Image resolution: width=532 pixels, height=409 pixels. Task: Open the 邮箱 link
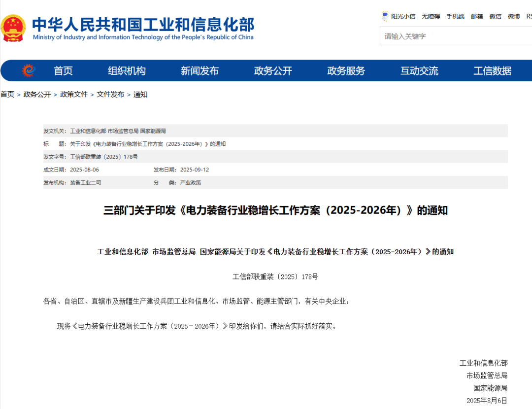tap(477, 16)
